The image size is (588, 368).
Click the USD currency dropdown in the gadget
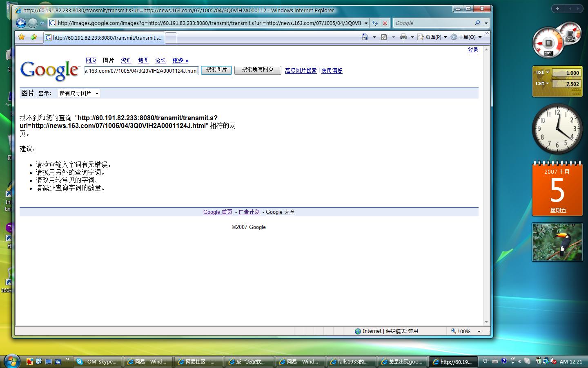pyautogui.click(x=542, y=72)
